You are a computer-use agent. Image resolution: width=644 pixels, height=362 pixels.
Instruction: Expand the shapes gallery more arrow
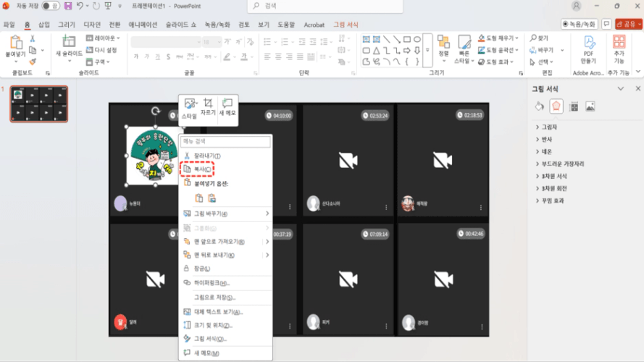427,50
